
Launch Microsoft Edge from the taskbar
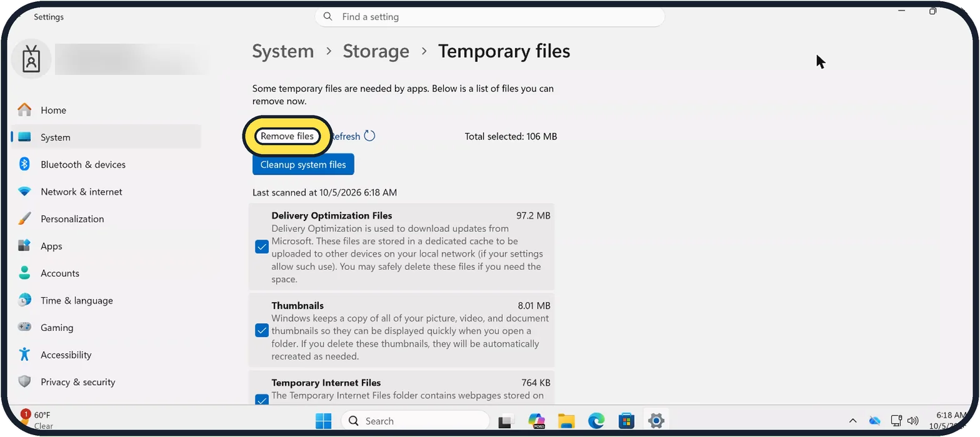pos(596,421)
